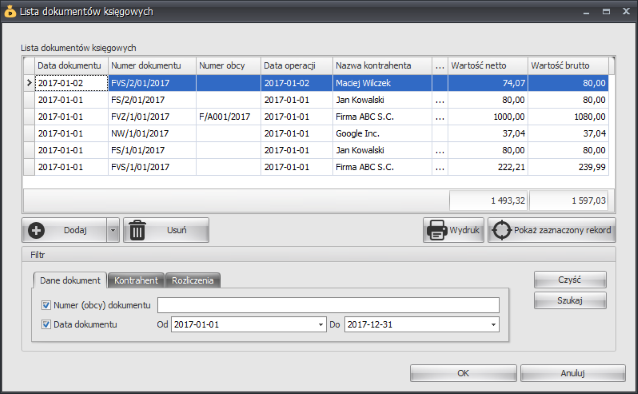Close the Lista dokumentów księgowych window
This screenshot has height=394, width=638.
(626, 11)
